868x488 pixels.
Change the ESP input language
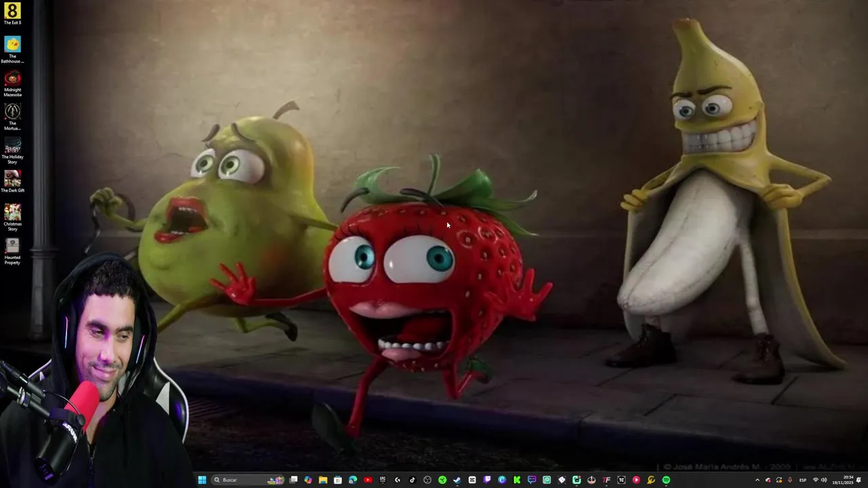click(803, 480)
